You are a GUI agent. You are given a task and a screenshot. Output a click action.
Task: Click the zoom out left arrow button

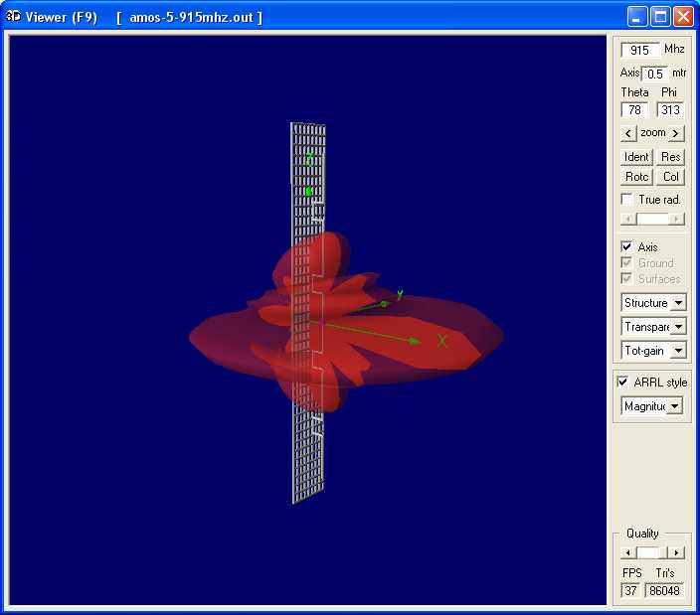click(628, 133)
